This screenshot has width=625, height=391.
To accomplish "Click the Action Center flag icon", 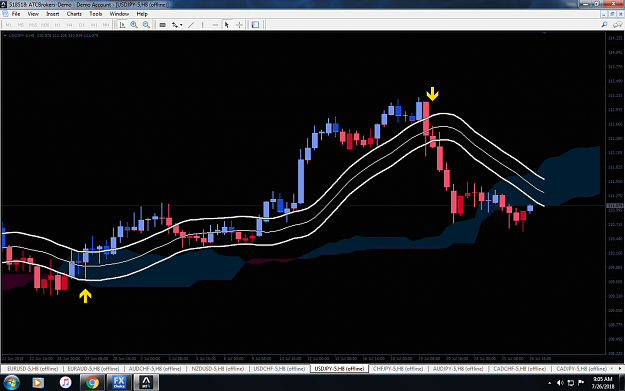I will [x=581, y=383].
